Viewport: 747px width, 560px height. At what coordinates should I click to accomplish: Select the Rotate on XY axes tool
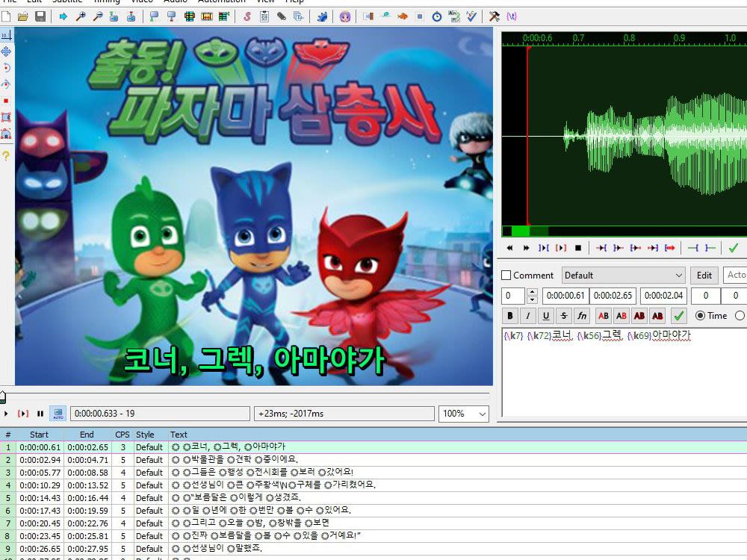[x=6, y=84]
